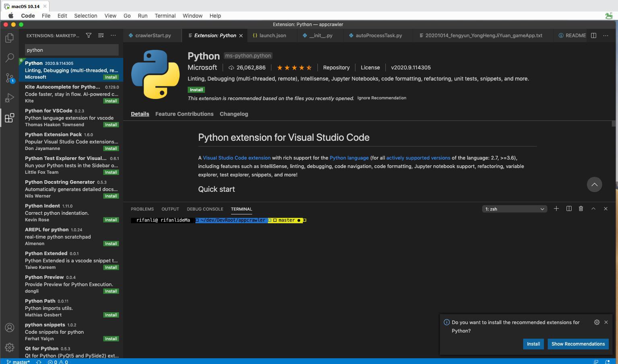Click the Apple menu icon

pyautogui.click(x=11, y=16)
